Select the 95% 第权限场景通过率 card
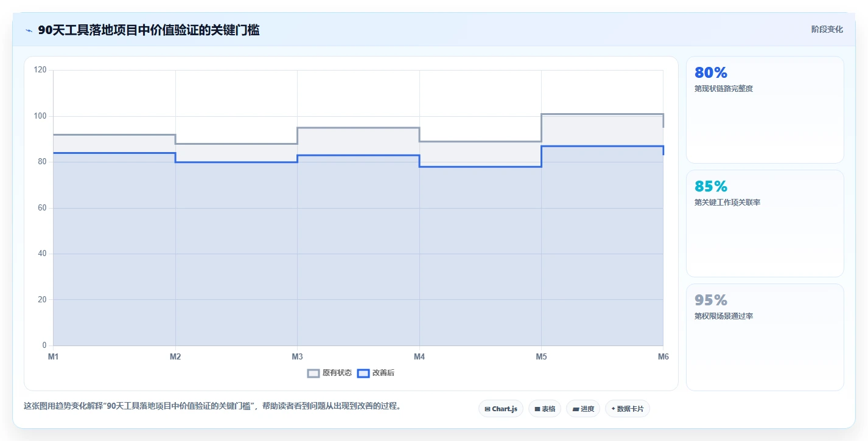The height and width of the screenshot is (441, 868). tap(765, 338)
